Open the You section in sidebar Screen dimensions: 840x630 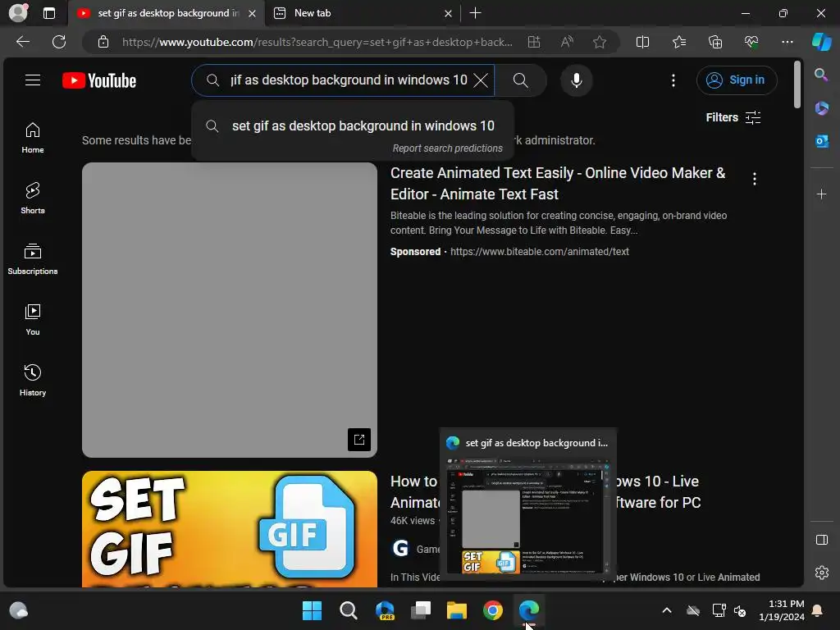pos(33,320)
